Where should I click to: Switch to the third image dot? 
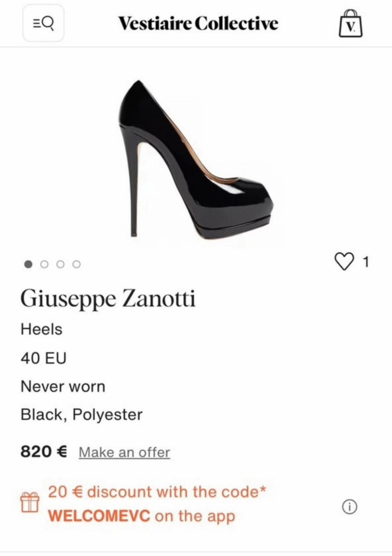60,264
